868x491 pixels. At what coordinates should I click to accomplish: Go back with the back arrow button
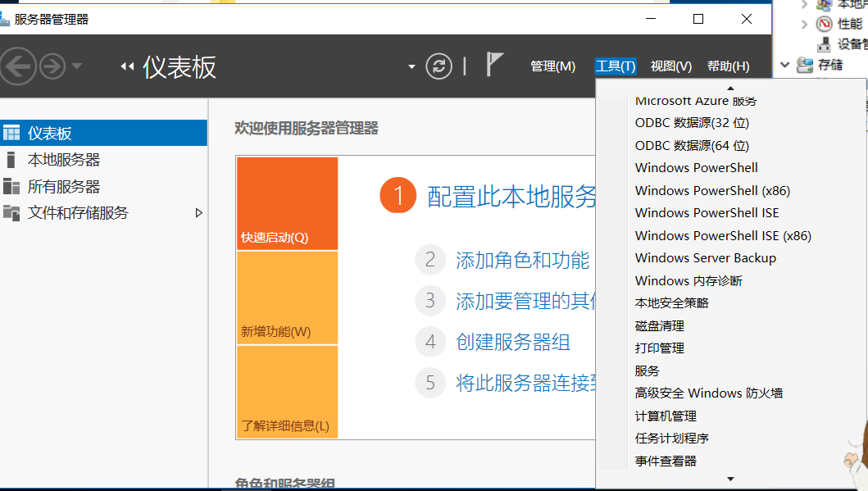(x=17, y=66)
